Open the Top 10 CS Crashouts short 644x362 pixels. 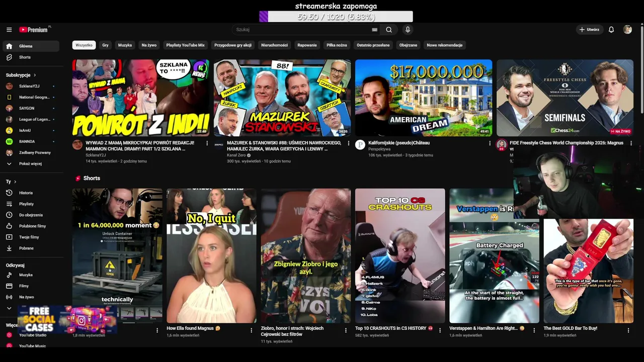coord(400,255)
